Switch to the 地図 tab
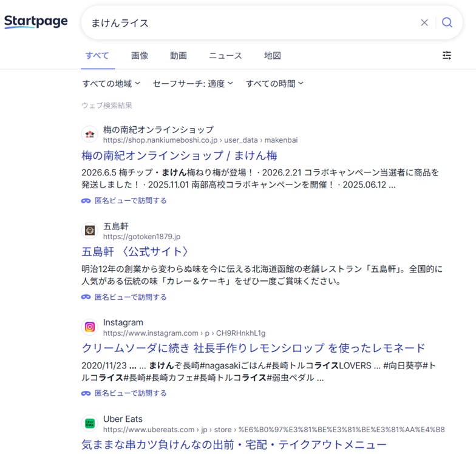Screen dimensions: 476x454 [273, 56]
